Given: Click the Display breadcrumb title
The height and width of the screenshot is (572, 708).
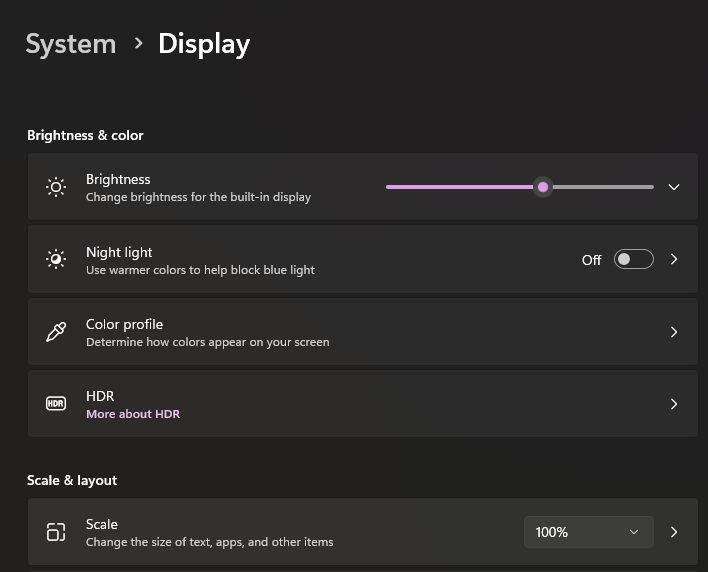Looking at the screenshot, I should (x=204, y=44).
